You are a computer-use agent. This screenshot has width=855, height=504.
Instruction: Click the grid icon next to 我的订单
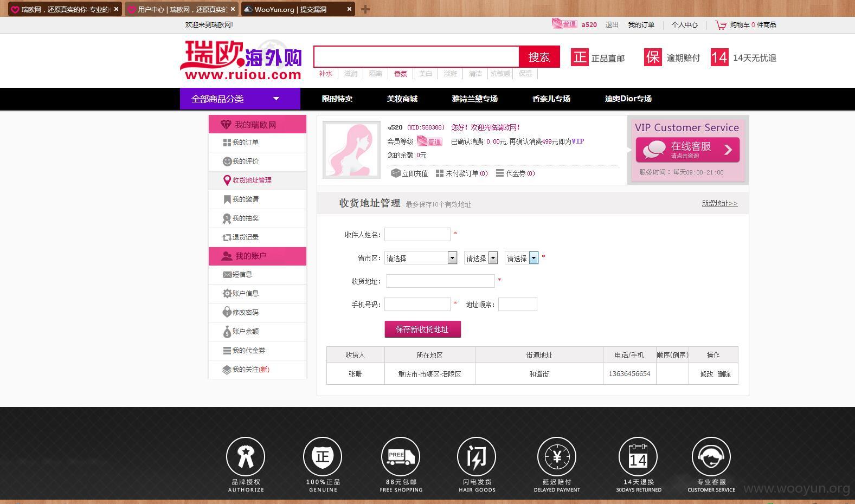227,143
